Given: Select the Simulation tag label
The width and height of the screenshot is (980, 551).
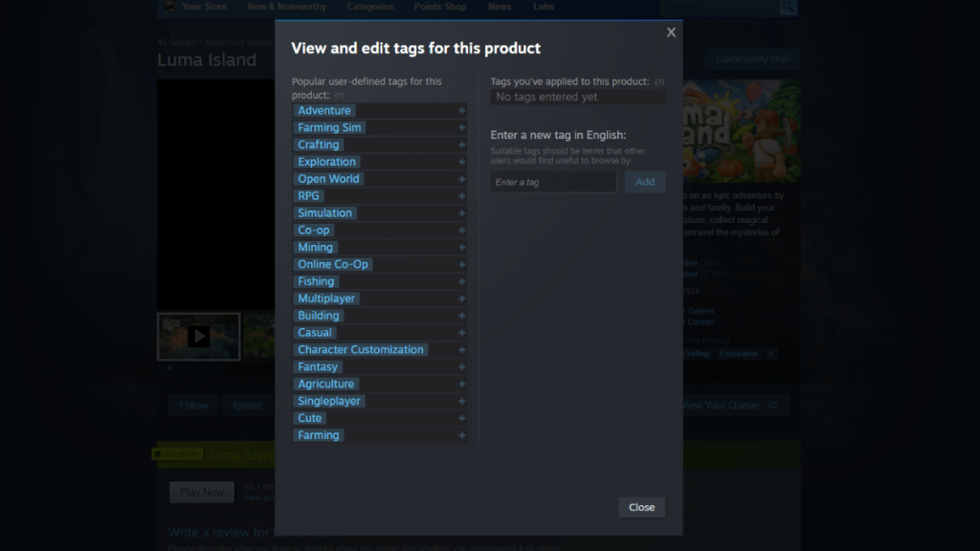Looking at the screenshot, I should (324, 213).
